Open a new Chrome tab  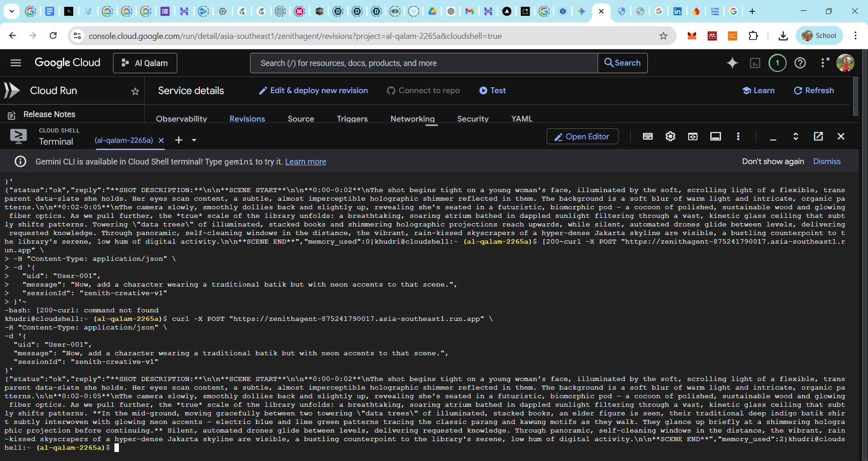tap(752, 11)
